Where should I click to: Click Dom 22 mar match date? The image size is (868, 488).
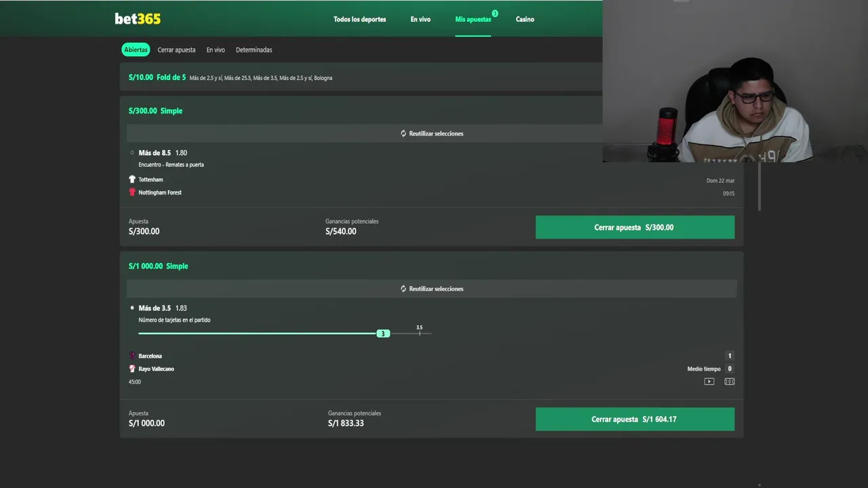pos(720,181)
